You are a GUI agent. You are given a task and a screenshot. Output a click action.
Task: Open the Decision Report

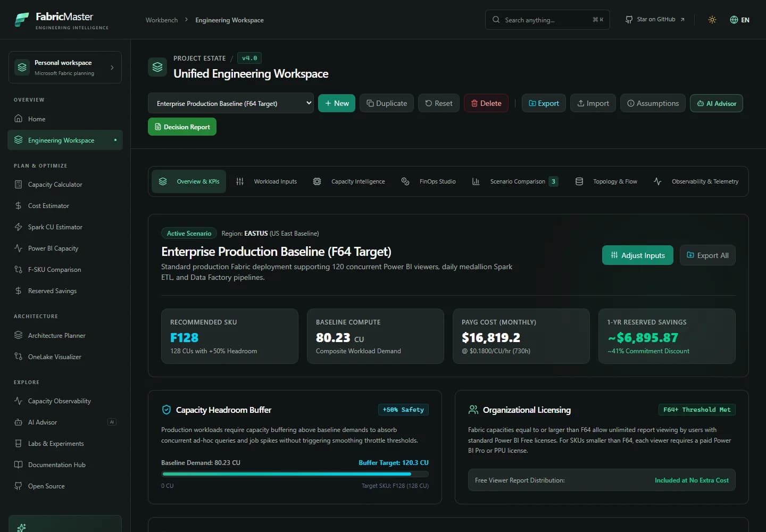[x=182, y=127]
